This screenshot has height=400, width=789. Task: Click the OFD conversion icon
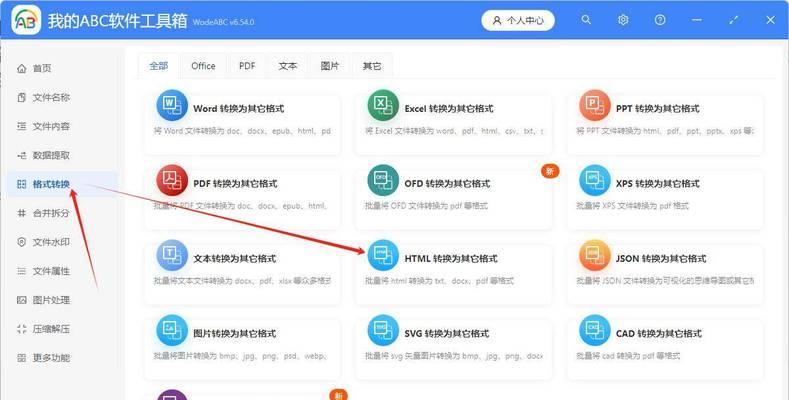point(383,180)
